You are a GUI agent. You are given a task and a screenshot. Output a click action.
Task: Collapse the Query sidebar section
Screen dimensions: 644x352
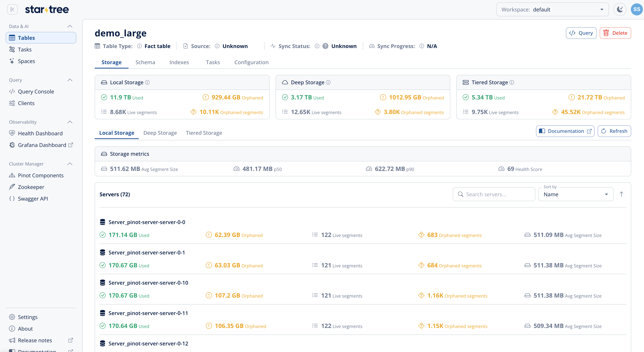point(70,80)
